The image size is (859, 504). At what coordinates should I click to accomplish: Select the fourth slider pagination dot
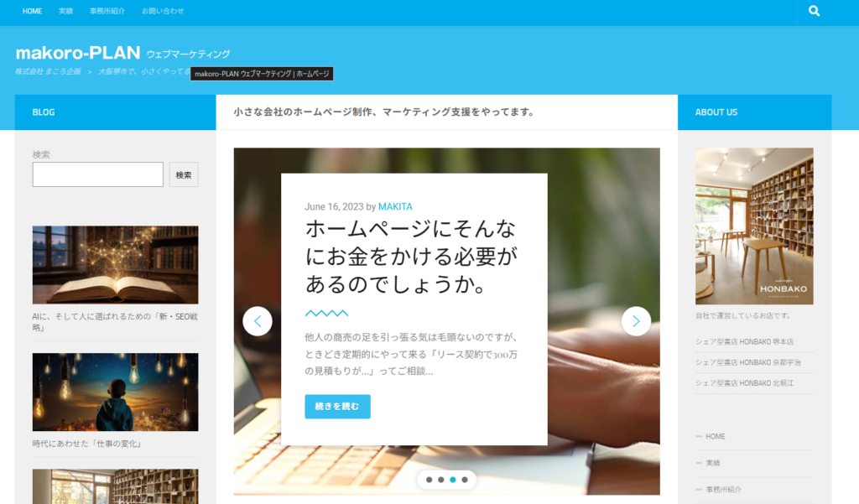click(x=465, y=480)
